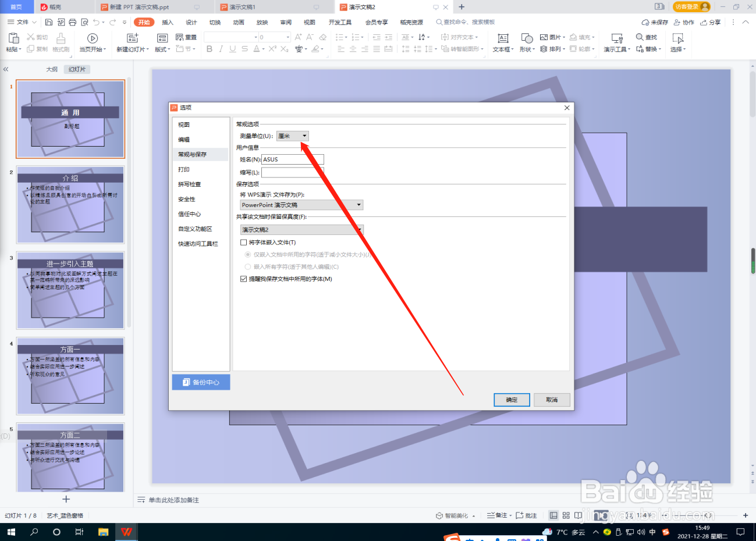
Task: Click the add slide plus icon below thumbnails
Action: pos(66,499)
